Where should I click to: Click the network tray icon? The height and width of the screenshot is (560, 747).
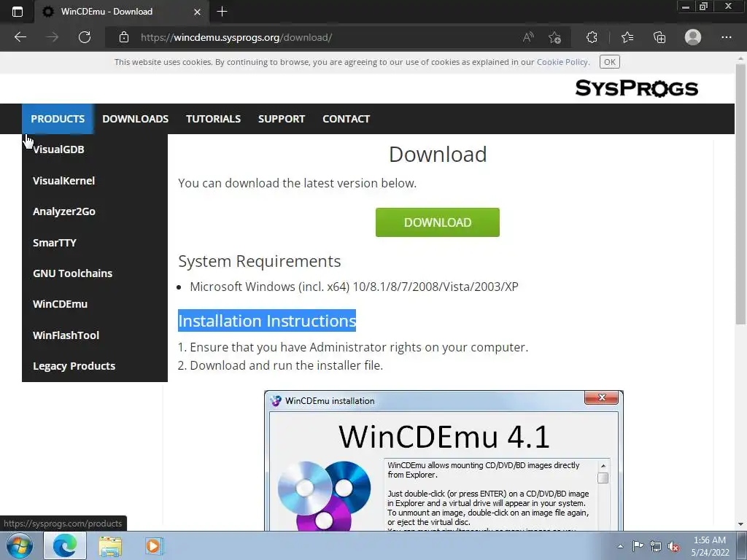(656, 547)
